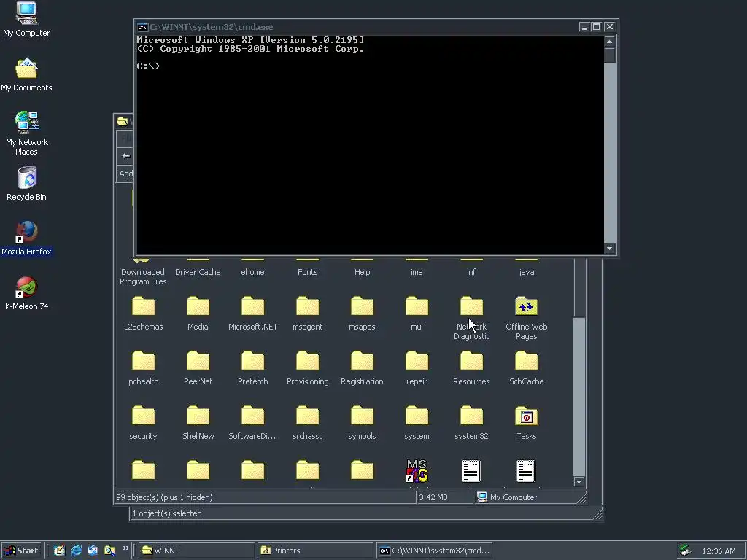
Task: Switch to Printers taskbar button
Action: pyautogui.click(x=315, y=551)
